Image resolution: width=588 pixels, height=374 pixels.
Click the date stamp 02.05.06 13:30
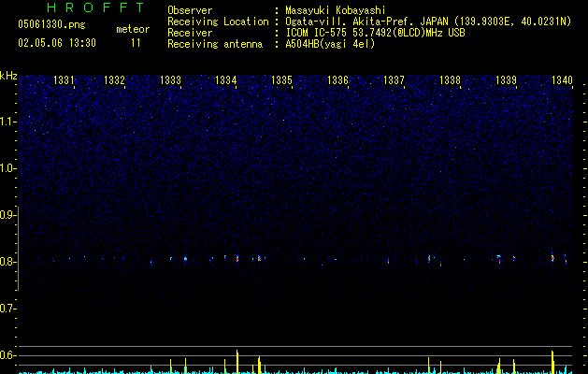click(x=57, y=43)
